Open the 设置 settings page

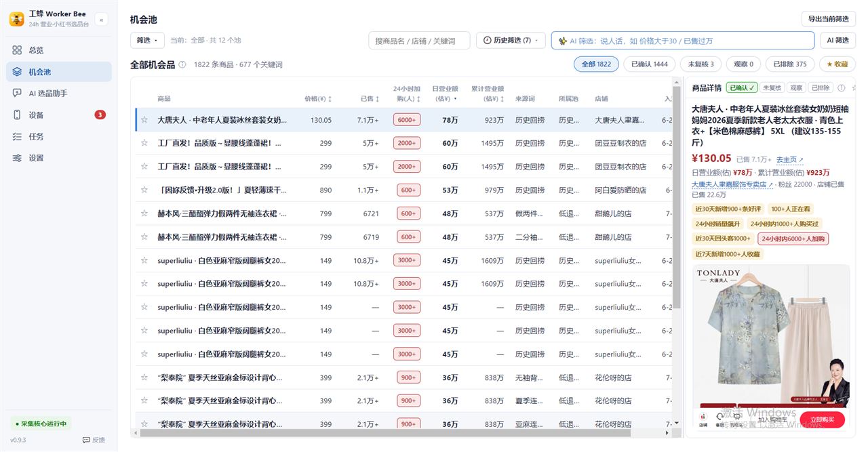pyautogui.click(x=58, y=158)
